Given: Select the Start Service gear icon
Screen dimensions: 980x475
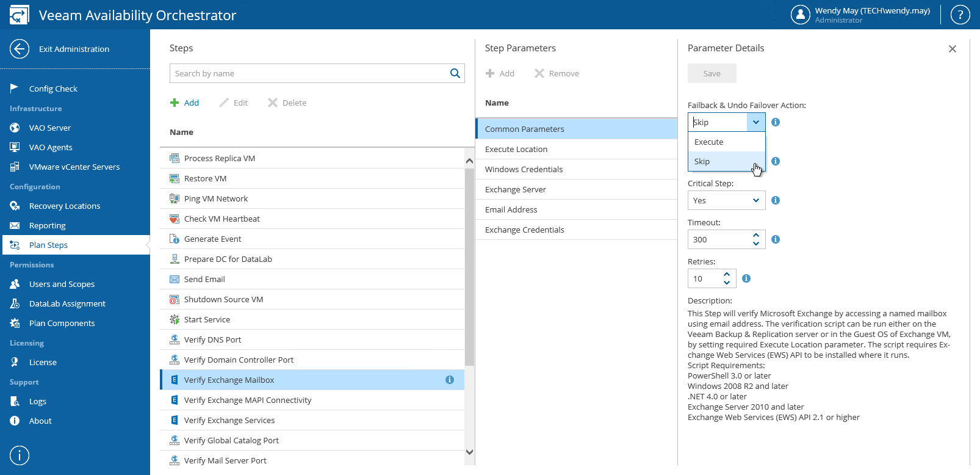Looking at the screenshot, I should (x=175, y=319).
